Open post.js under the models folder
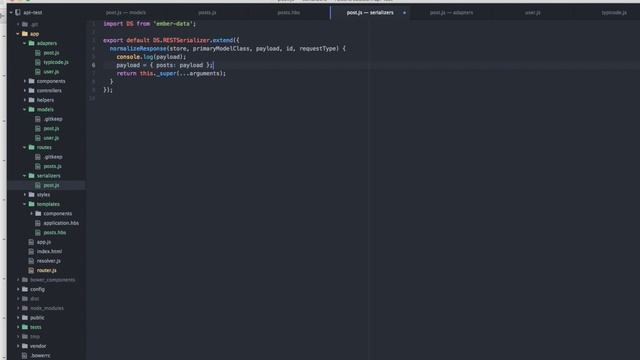 point(51,129)
